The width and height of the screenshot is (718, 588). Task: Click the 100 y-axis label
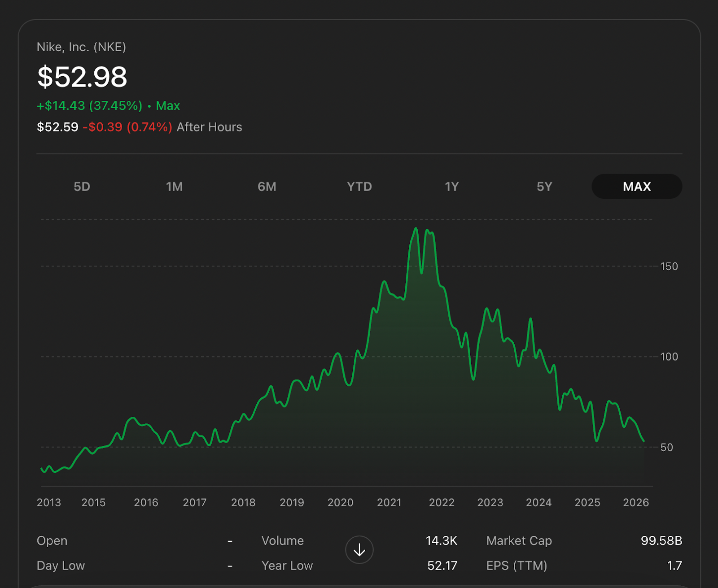tap(669, 357)
